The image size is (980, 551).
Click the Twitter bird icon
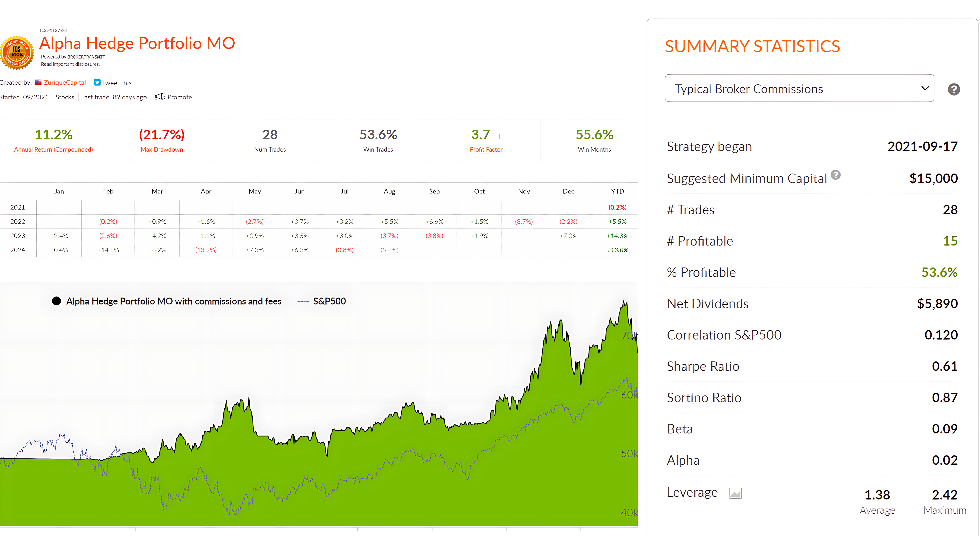click(97, 82)
